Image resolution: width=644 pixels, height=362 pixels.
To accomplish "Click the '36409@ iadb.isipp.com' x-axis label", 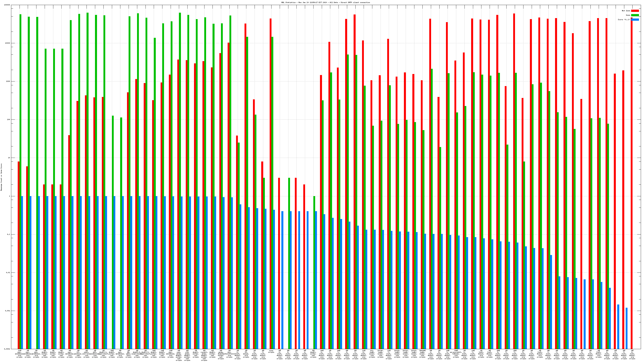I will pyautogui.click(x=422, y=354).
